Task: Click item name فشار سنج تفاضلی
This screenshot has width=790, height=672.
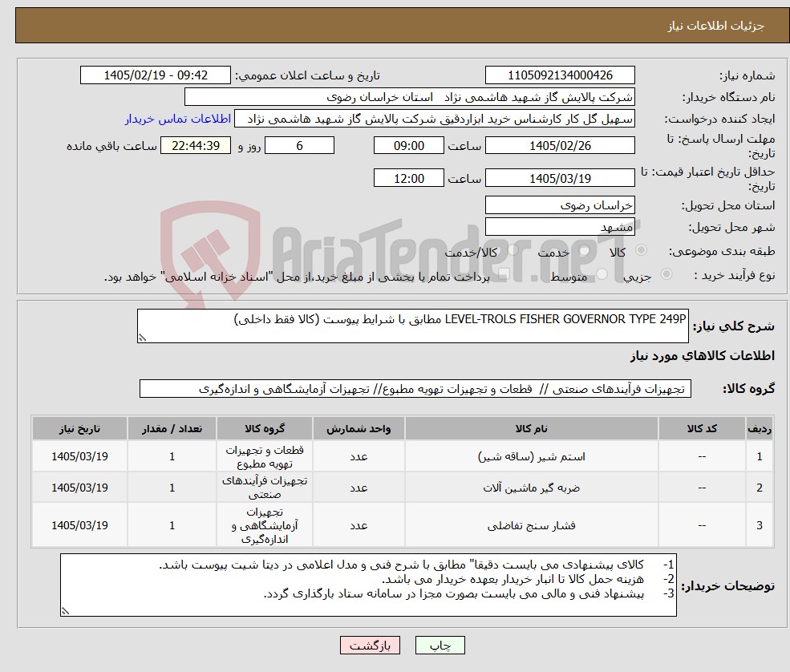Action: pyautogui.click(x=531, y=525)
